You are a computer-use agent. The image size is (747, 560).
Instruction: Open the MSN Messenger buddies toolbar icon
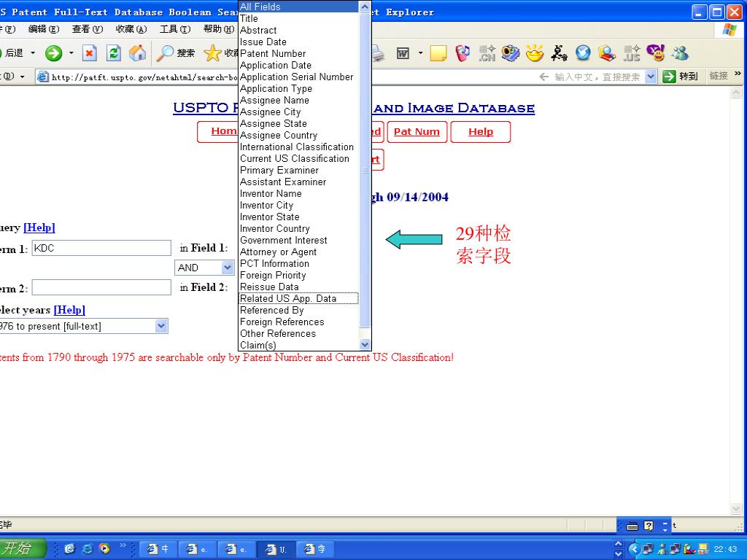tap(680, 52)
